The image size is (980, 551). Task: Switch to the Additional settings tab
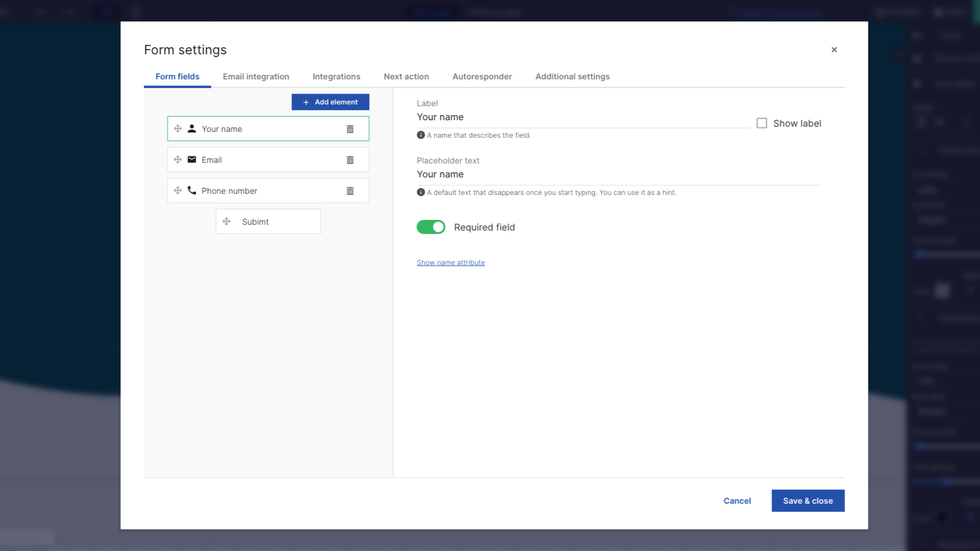(572, 76)
